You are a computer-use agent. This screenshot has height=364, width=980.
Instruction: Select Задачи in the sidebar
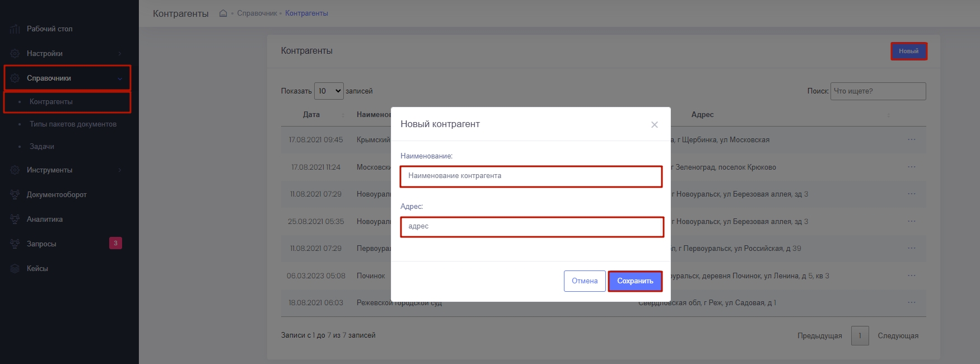(42, 147)
